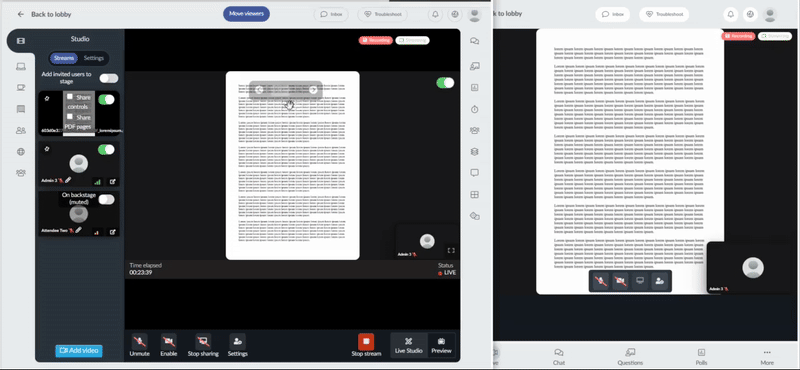800x370 pixels.
Task: Click muted microphone in viewer overlay
Action: [x=601, y=281]
